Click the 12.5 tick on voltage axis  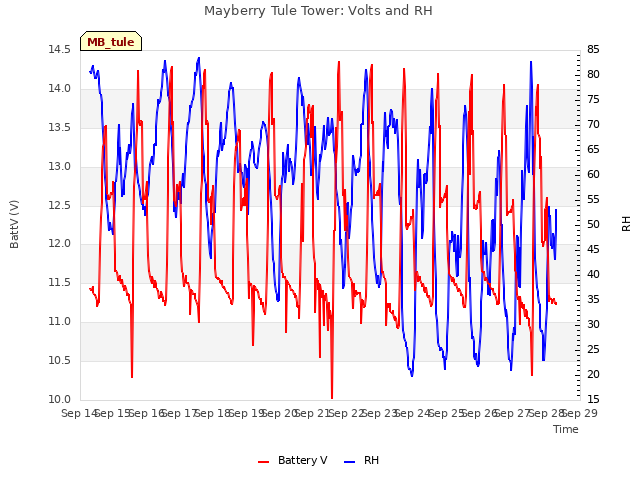(59, 205)
